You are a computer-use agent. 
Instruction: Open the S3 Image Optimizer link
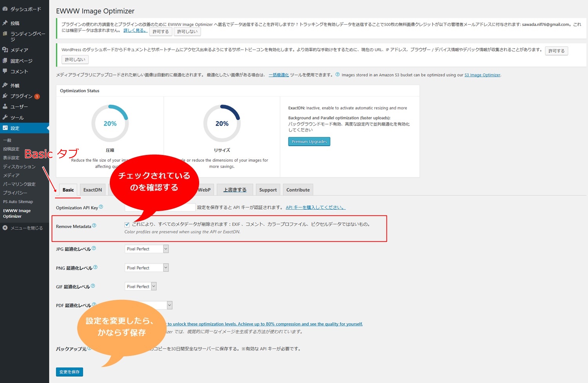pyautogui.click(x=483, y=75)
